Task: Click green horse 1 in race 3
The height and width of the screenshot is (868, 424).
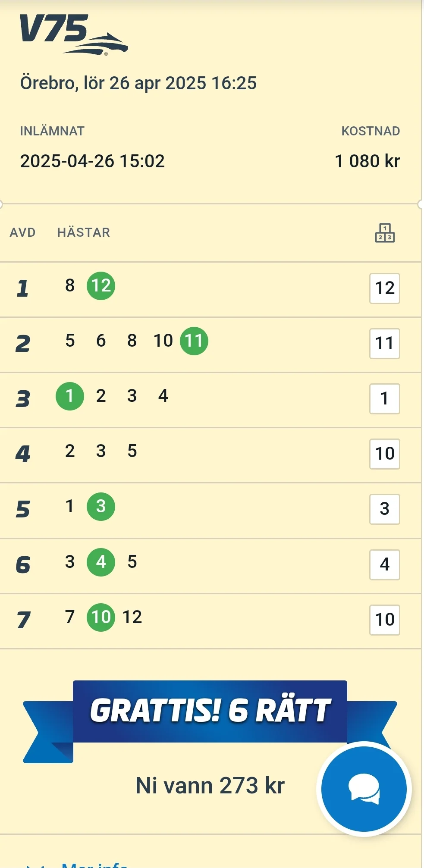Action: 70,396
